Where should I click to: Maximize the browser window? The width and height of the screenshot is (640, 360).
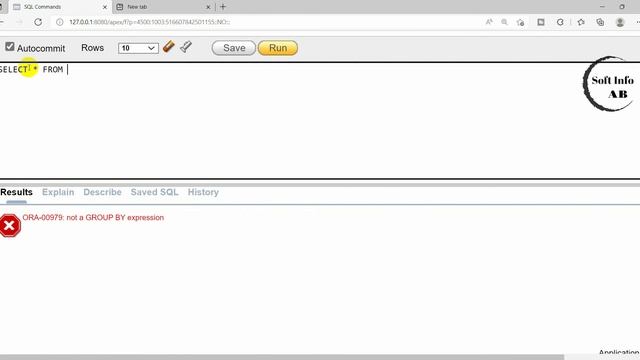point(622,7)
